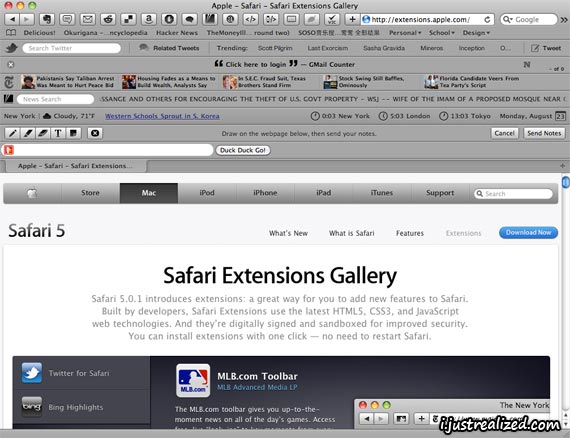Open the Google search engine dropdown
Viewport: 570px width, 438px height.
(508, 20)
